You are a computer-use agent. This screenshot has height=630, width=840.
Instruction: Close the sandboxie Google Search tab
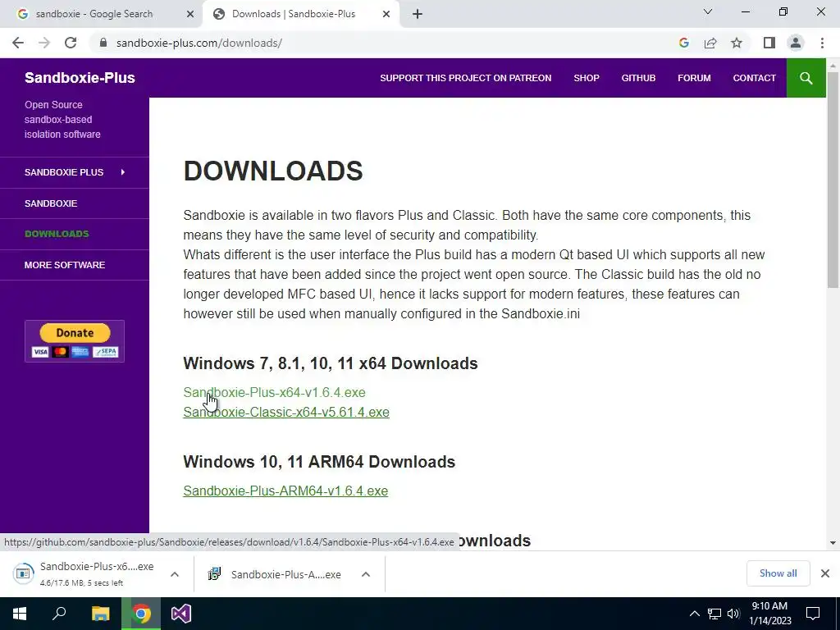pyautogui.click(x=190, y=14)
